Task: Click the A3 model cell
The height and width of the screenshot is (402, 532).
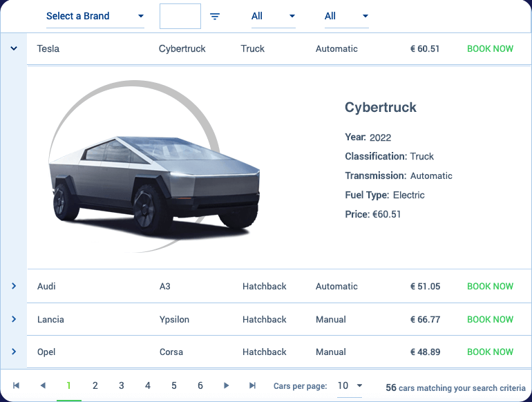Action: 165,287
